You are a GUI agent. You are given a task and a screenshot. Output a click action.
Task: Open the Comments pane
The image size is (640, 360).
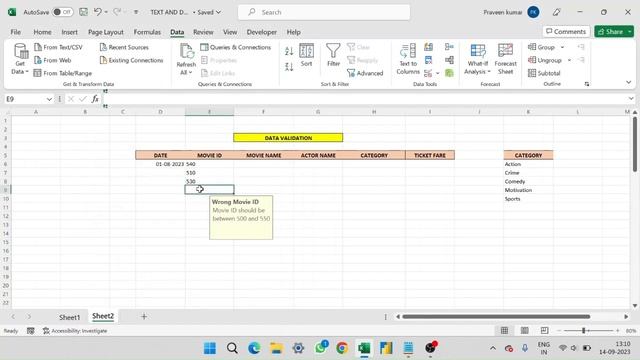(566, 31)
